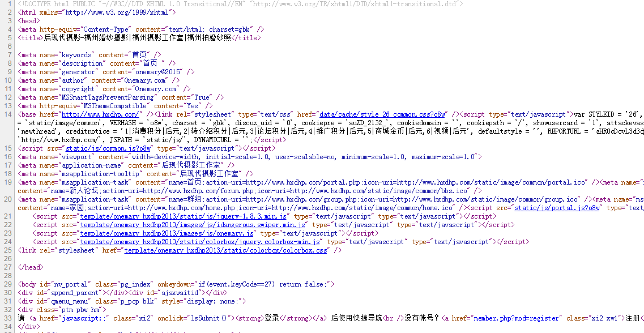This screenshot has width=644, height=333.
Task: Click the "description" meta name value
Action: [x=82, y=63]
